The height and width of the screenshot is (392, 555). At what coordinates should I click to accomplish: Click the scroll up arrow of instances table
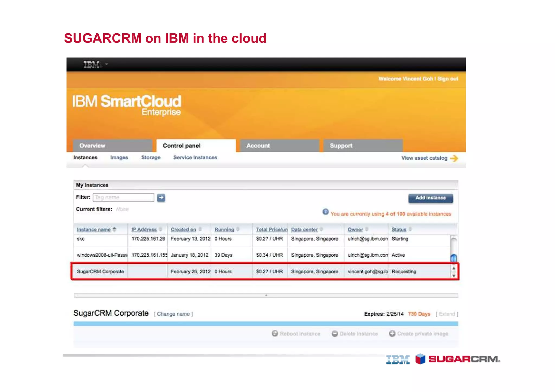point(454,268)
